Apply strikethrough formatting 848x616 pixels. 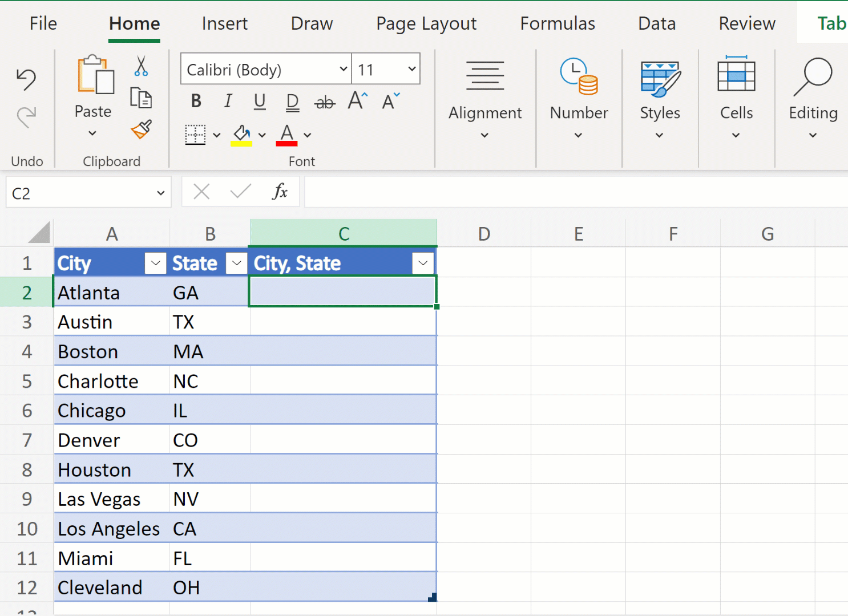pos(325,102)
